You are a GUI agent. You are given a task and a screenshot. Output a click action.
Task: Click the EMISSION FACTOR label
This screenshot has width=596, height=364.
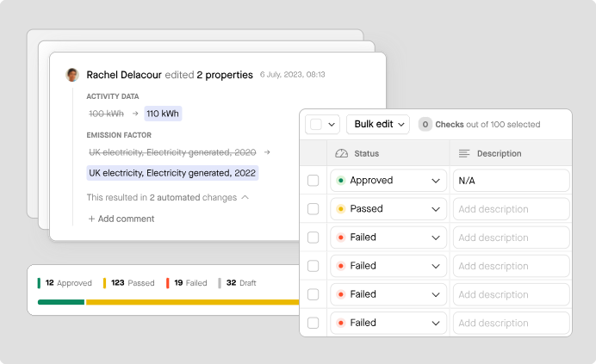click(x=119, y=135)
